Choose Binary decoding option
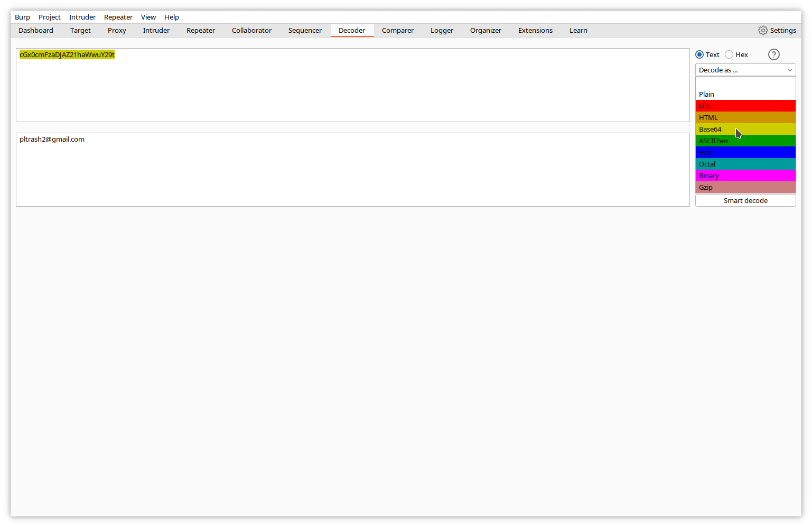Screen dimensions: 812x527 click(745, 175)
